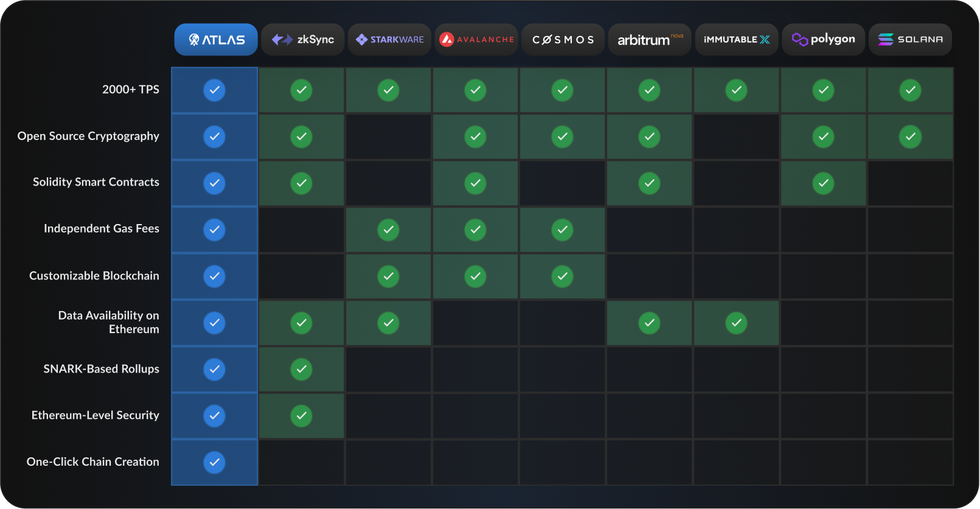
Task: Click Arbitrum checkmark for 2000+ TPS
Action: click(649, 90)
